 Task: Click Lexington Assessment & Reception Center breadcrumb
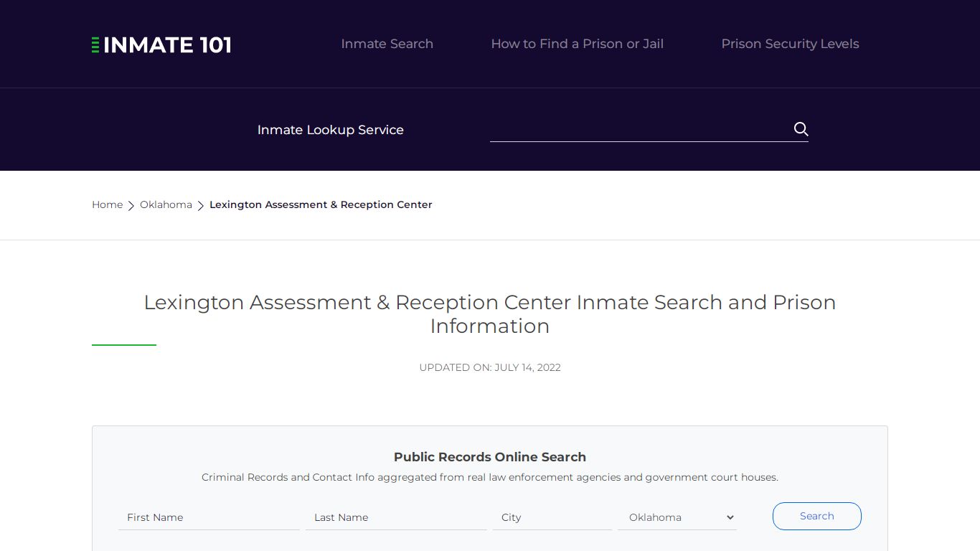tap(321, 204)
